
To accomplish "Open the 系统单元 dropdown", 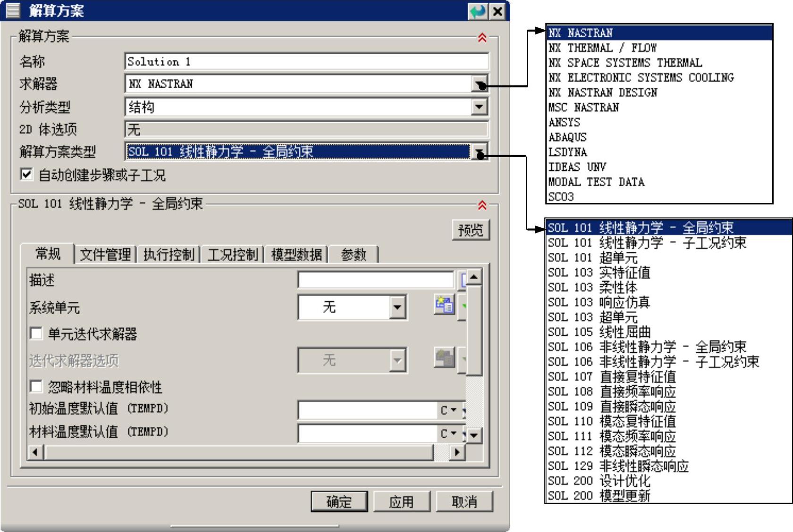I will pos(397,308).
